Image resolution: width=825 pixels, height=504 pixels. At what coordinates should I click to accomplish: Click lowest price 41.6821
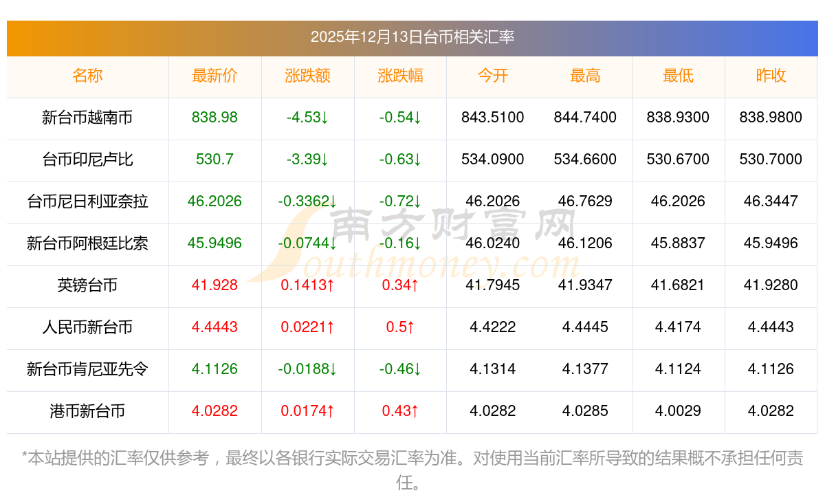click(678, 285)
